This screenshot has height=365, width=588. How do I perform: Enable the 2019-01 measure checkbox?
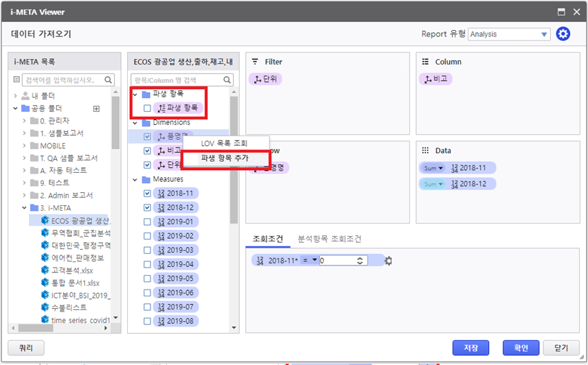148,222
